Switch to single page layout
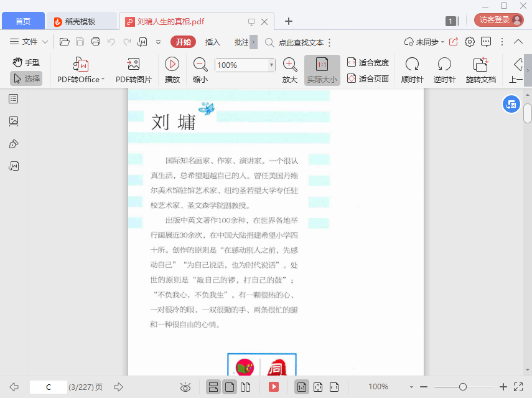 [x=230, y=387]
